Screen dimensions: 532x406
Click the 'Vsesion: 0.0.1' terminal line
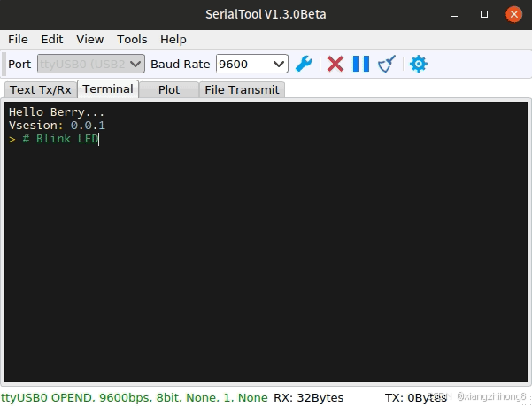click(x=57, y=125)
